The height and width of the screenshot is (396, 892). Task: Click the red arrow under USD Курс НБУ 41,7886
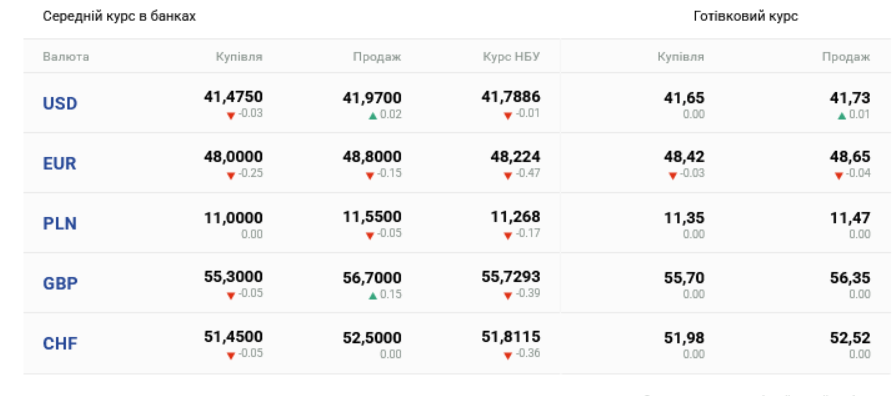tap(508, 116)
